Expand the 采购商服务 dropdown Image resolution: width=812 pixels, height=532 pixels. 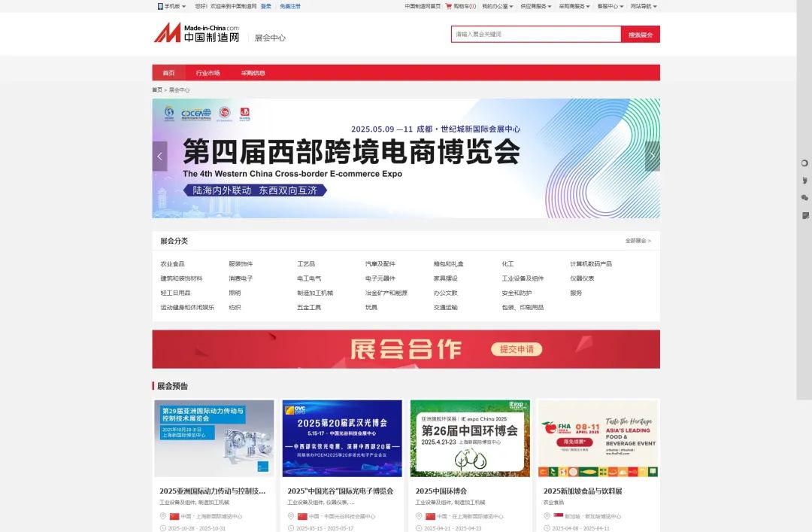pos(574,6)
